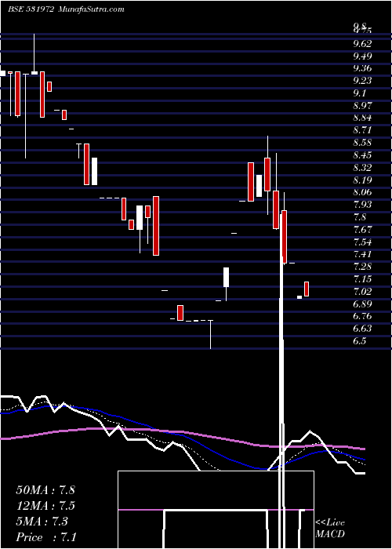The width and height of the screenshot is (392, 549).
Task: Select the 9.23 price axis label
Action: pyautogui.click(x=362, y=81)
